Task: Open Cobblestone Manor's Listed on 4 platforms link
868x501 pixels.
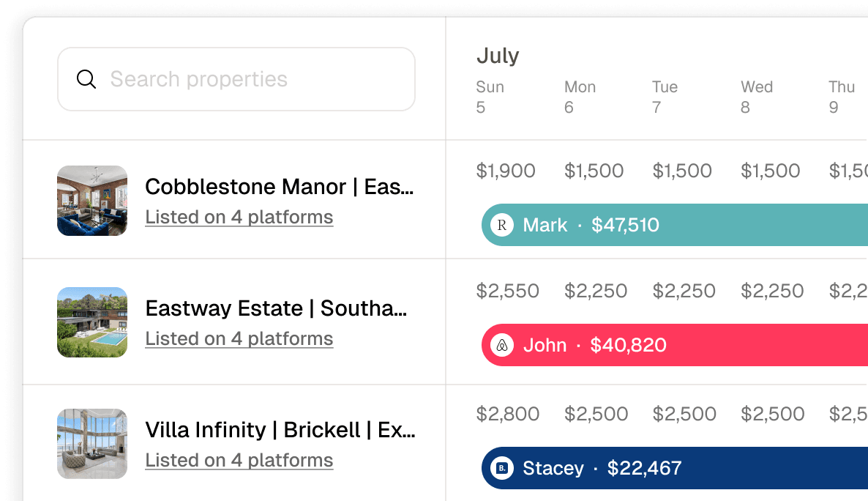Action: (239, 218)
